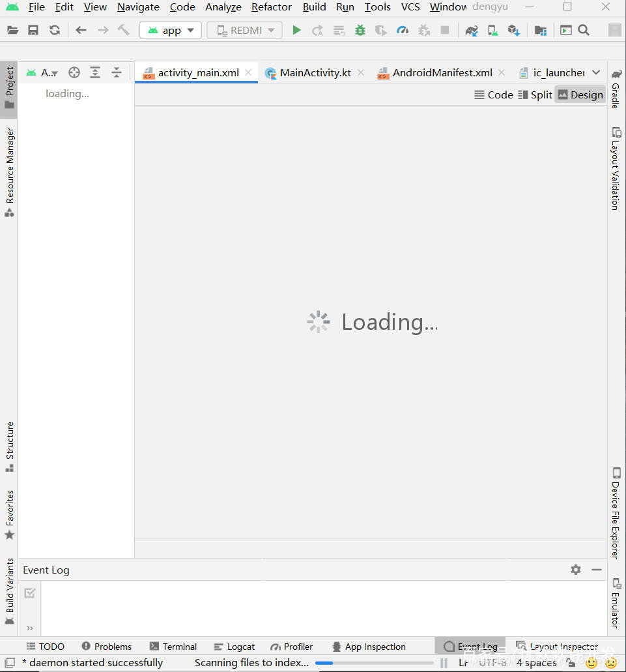The height and width of the screenshot is (672, 626).
Task: Open the profiler gauge toolbar icon
Action: (x=403, y=31)
